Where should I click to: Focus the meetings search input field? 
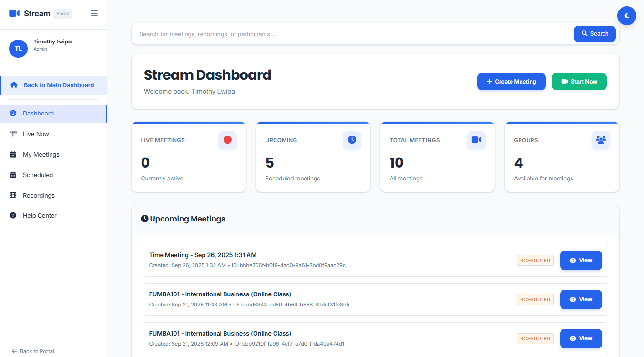(353, 34)
